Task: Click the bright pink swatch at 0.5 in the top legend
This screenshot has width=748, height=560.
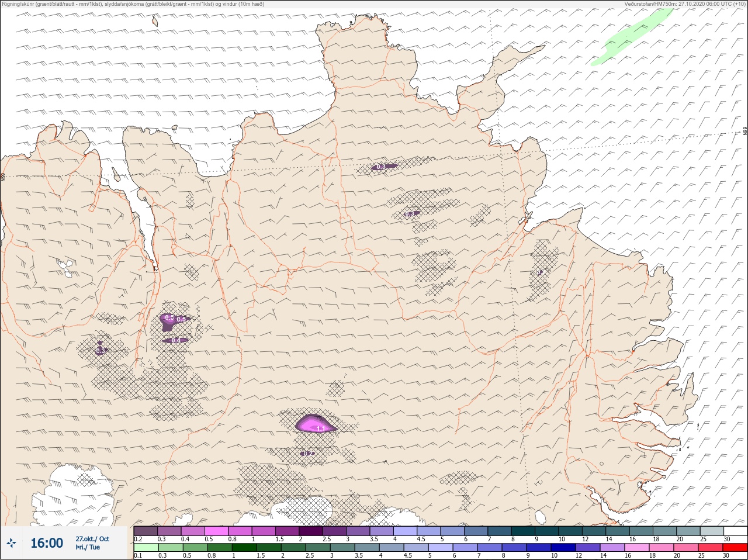Action: pyautogui.click(x=216, y=531)
